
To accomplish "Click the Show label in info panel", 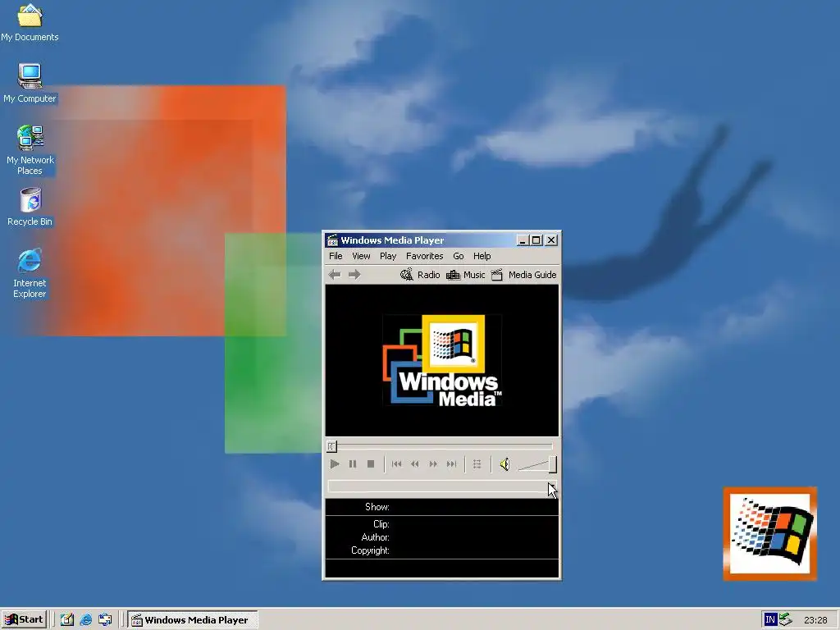I will click(377, 507).
